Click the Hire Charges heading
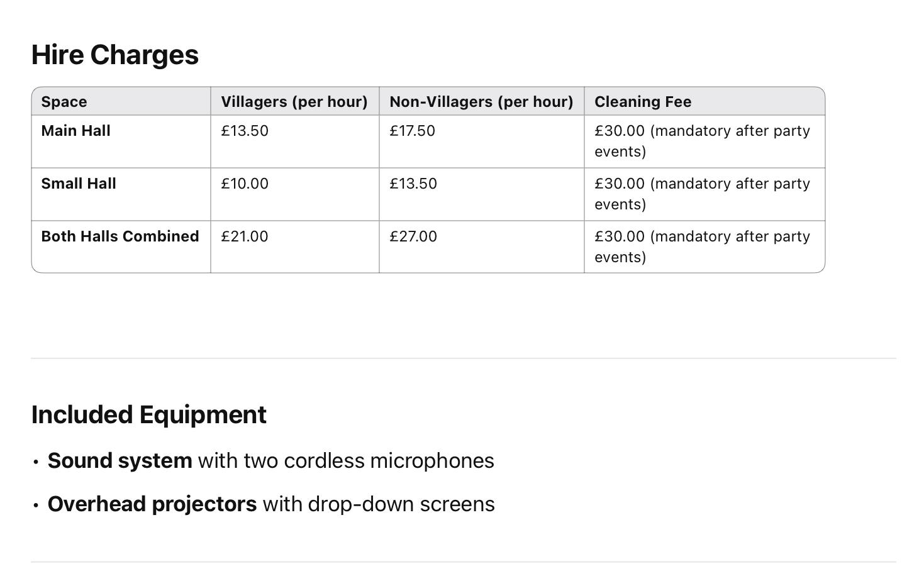Image resolution: width=924 pixels, height=576 pixels. coord(115,55)
